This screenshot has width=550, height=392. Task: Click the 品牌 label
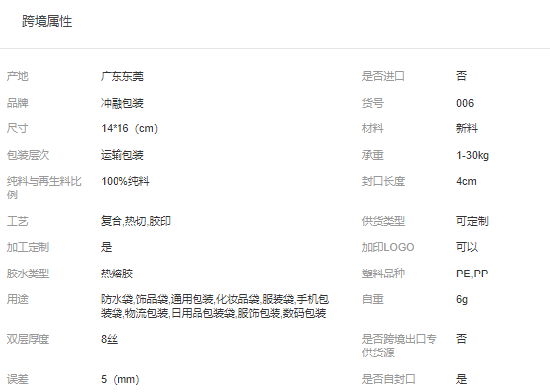17,103
